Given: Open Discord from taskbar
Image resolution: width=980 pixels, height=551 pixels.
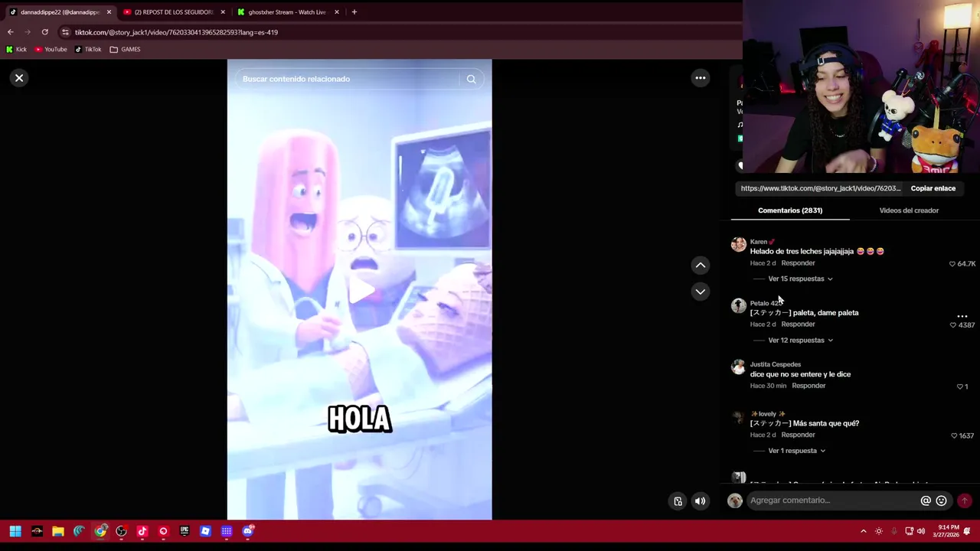Looking at the screenshot, I should point(248,531).
